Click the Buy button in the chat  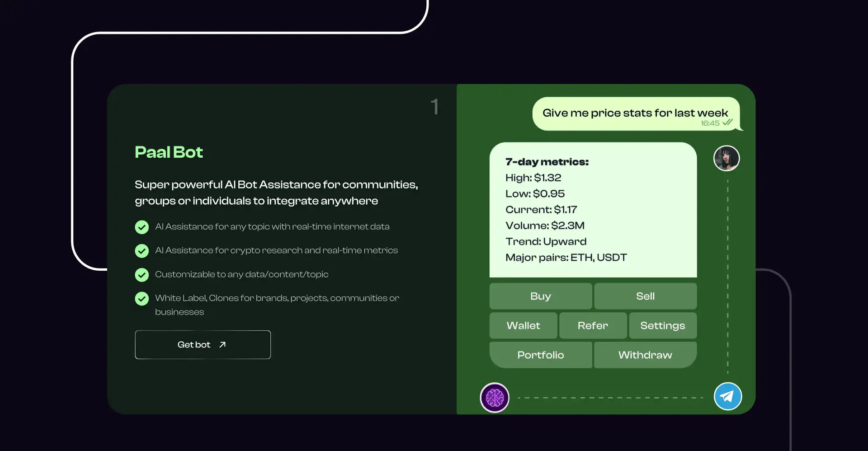pos(541,296)
